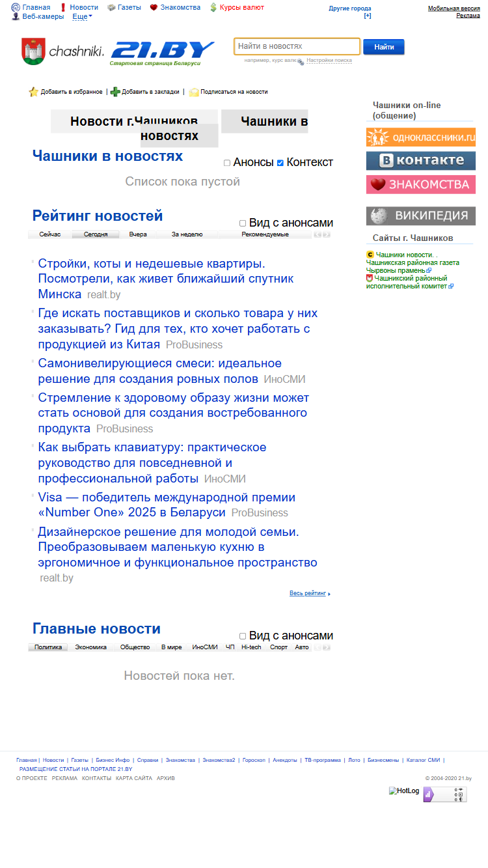Image resolution: width=488 pixels, height=868 pixels.
Task: Switch to the Экономика news tab
Action: point(90,647)
